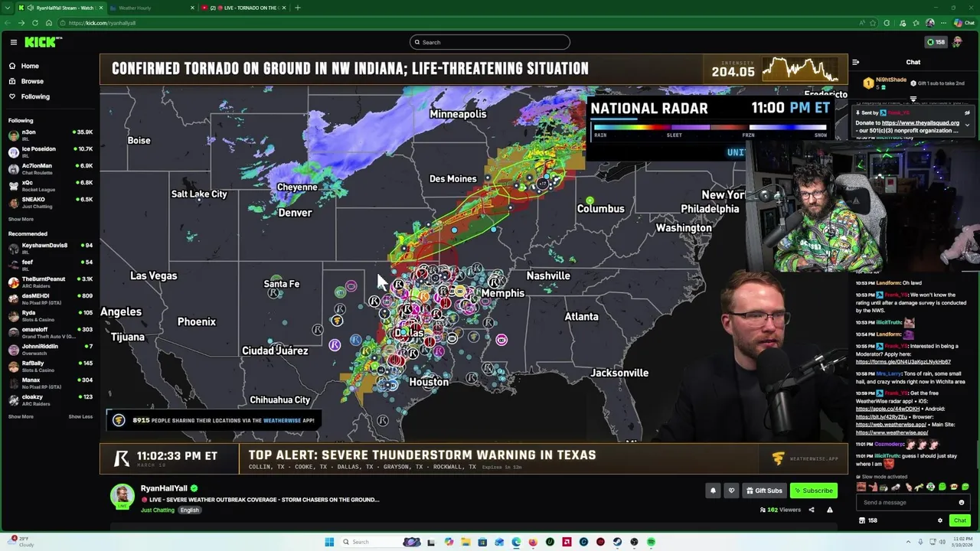Collapse the chat panel with arrow icon
980x551 pixels.
point(856,62)
